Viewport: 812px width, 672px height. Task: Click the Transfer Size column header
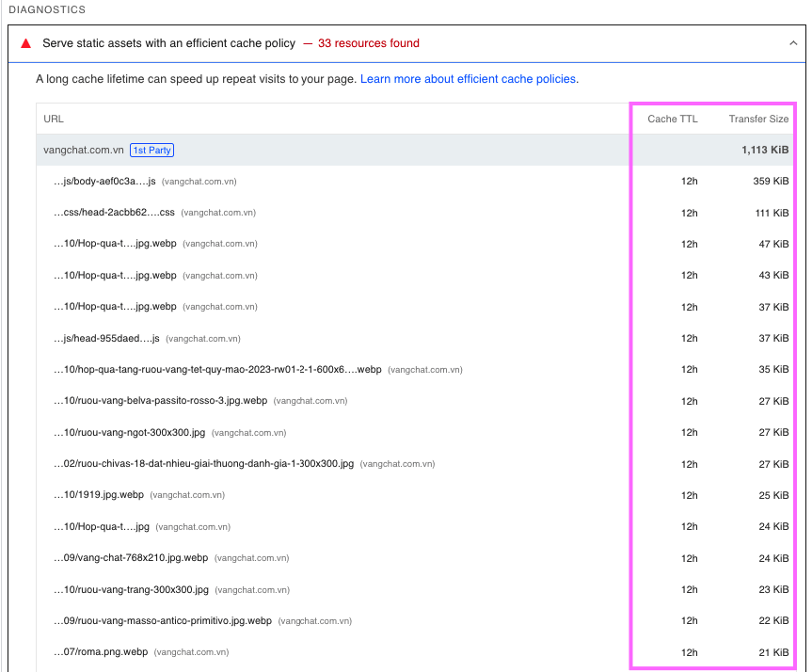(758, 119)
